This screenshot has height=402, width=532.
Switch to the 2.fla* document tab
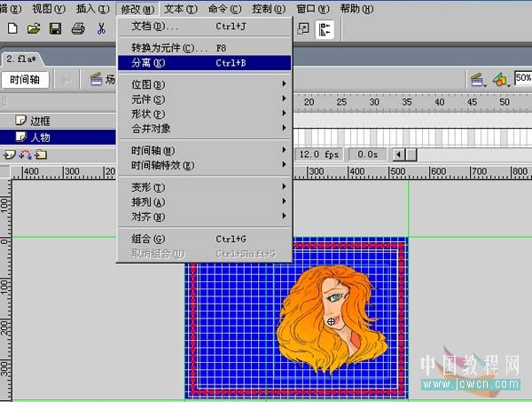(x=21, y=59)
